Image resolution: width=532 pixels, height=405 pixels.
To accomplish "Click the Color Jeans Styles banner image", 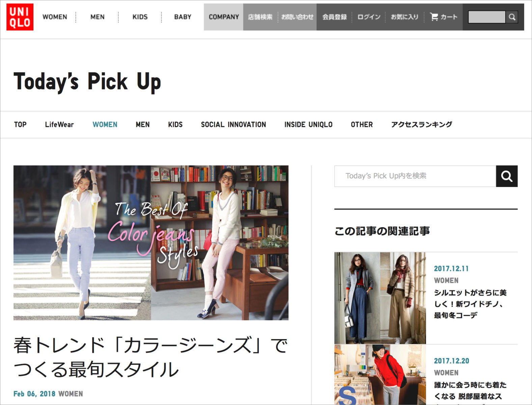I will pyautogui.click(x=151, y=243).
